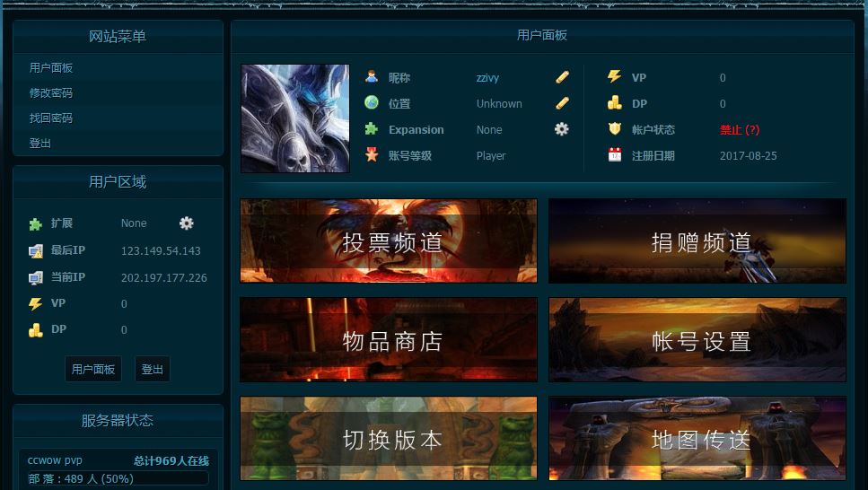Open the 投票频道 banner
This screenshot has height=490, width=868.
[x=389, y=241]
